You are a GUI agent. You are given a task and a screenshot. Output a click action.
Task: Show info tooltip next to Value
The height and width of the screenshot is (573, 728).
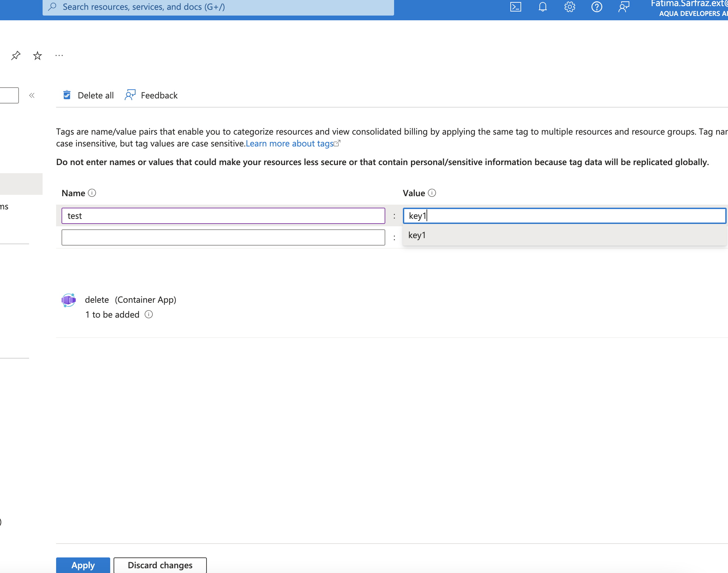click(432, 193)
